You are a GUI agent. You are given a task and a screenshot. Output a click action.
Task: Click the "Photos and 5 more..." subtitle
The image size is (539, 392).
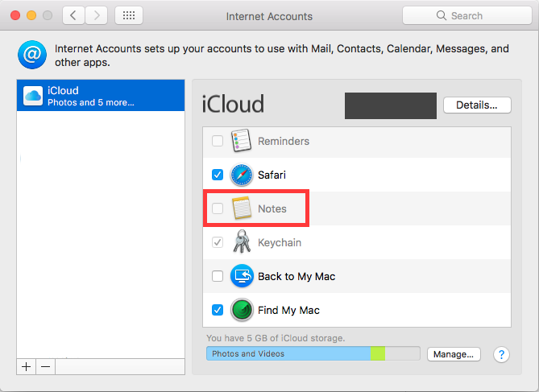[x=91, y=102]
